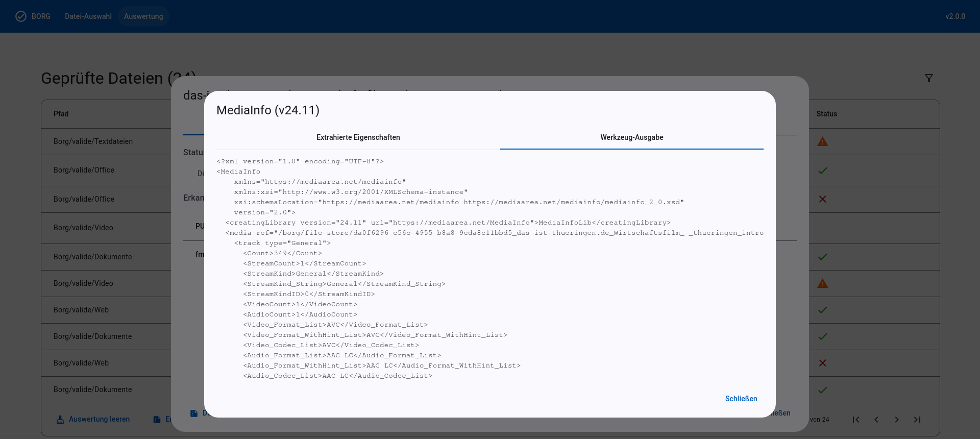Click the <Count>349</Count> line in output
The width and height of the screenshot is (980, 439).
pyautogui.click(x=283, y=253)
